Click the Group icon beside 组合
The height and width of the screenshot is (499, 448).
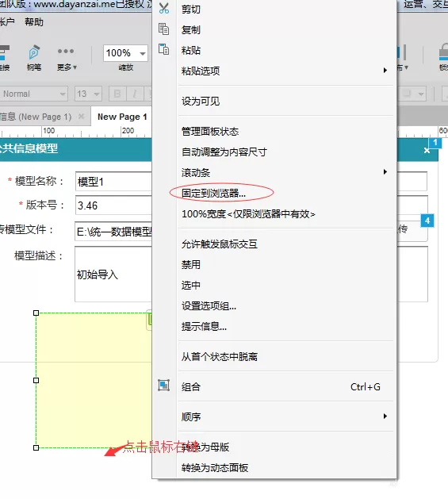(x=164, y=386)
